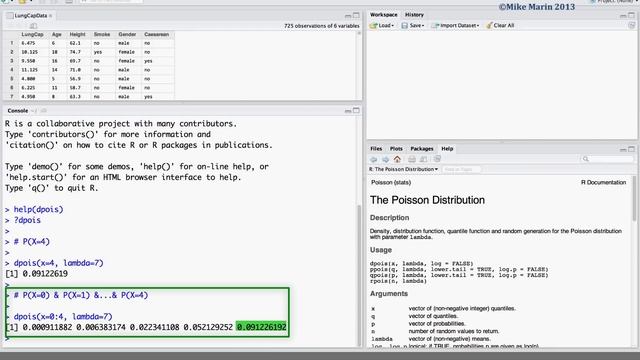Click the 'Description' section heading
The height and width of the screenshot is (360, 640).
(x=389, y=218)
